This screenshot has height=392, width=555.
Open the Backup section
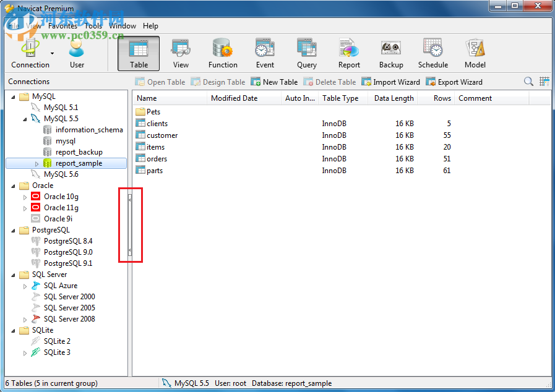(391, 54)
